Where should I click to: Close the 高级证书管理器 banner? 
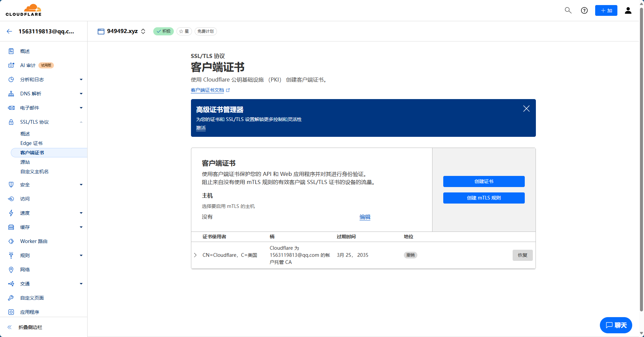(x=526, y=109)
